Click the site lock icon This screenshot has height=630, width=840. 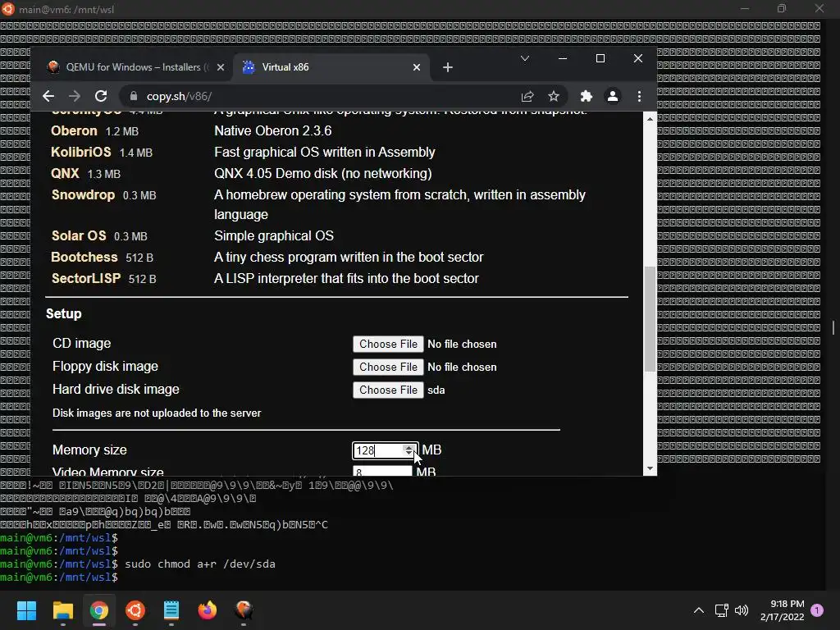coord(134,96)
